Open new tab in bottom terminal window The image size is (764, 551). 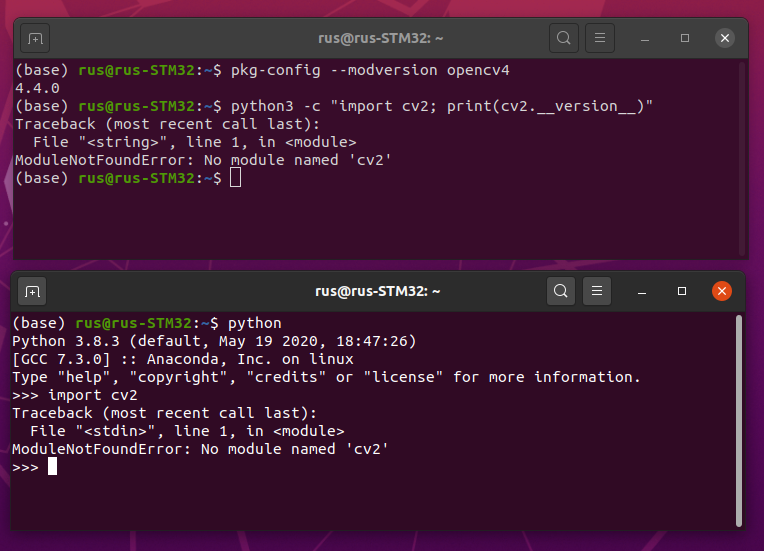[x=32, y=291]
